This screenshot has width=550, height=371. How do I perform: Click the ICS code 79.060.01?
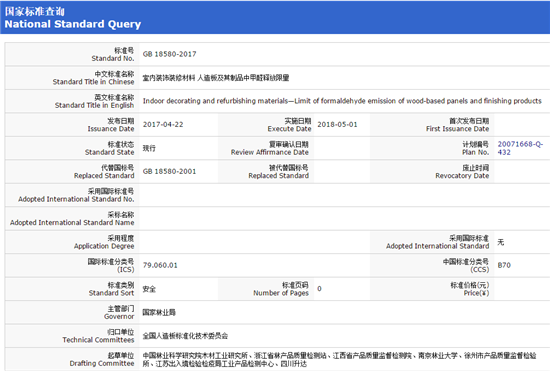(160, 265)
